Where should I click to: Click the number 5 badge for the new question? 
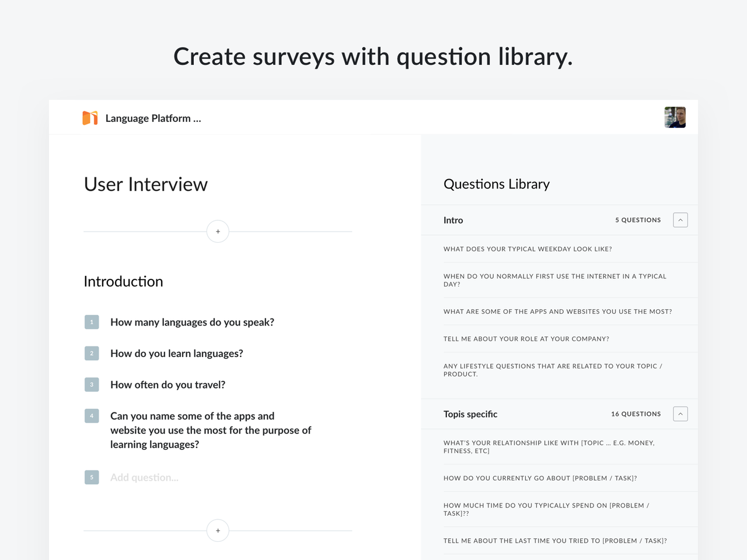92,477
